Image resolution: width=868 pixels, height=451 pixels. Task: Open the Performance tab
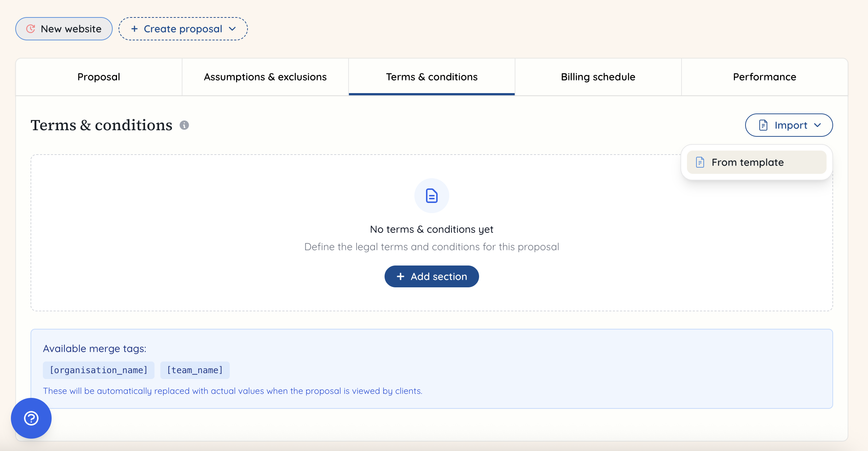pos(764,77)
